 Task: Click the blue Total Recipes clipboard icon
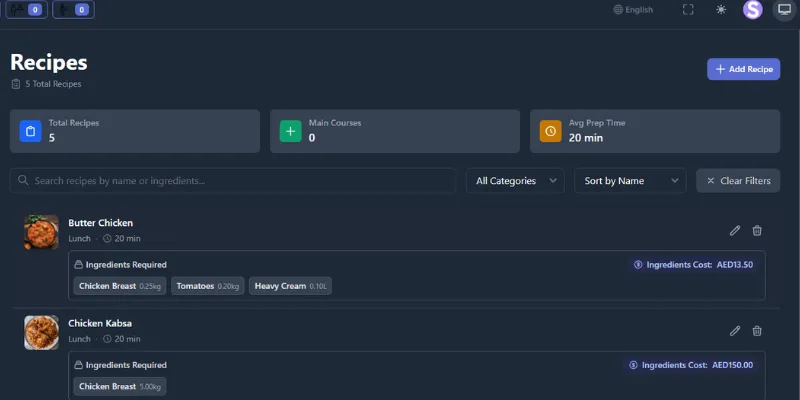pyautogui.click(x=30, y=131)
